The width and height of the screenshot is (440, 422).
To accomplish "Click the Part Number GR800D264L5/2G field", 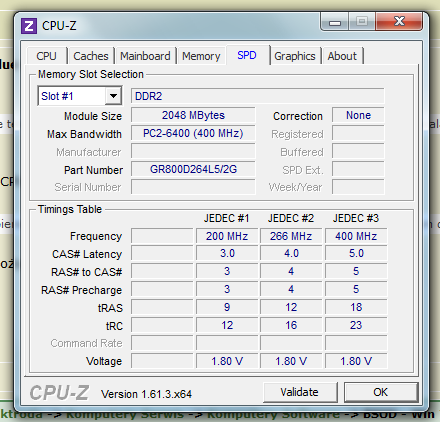I will click(193, 169).
